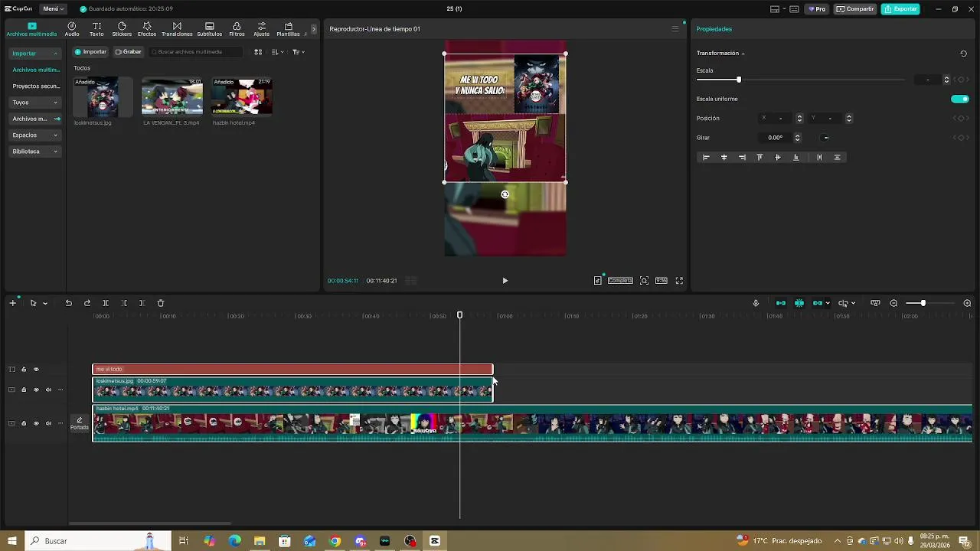Open fullscreen preview mode
Image resolution: width=980 pixels, height=551 pixels.
coord(679,281)
